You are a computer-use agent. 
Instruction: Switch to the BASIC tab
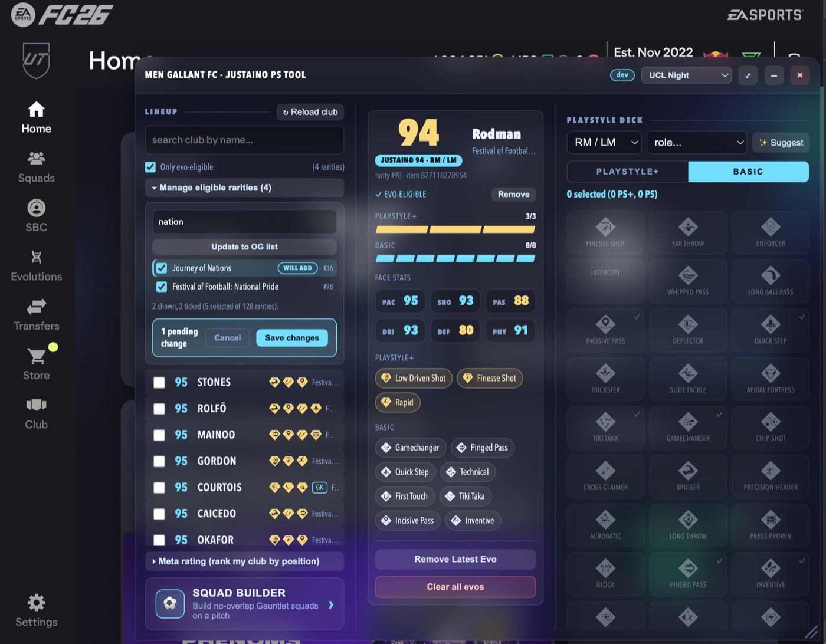[748, 172]
